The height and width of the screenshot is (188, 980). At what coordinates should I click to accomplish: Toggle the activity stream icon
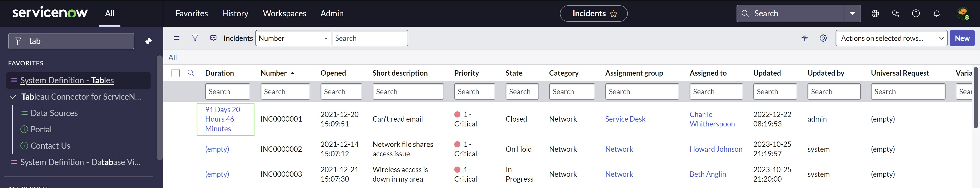[805, 38]
